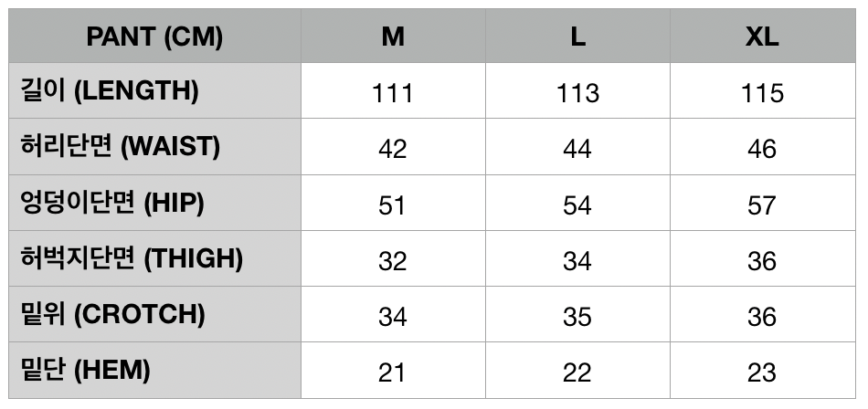This screenshot has height=409, width=868.
Task: Select the XL size column header
Action: click(762, 37)
